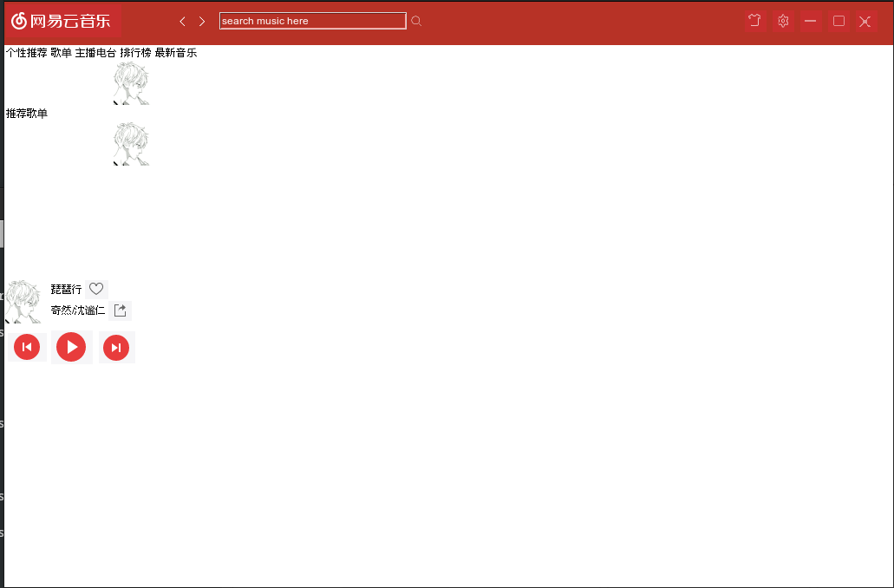Screen dimensions: 894x588
Task: Skip to the next track
Action: [x=116, y=347]
